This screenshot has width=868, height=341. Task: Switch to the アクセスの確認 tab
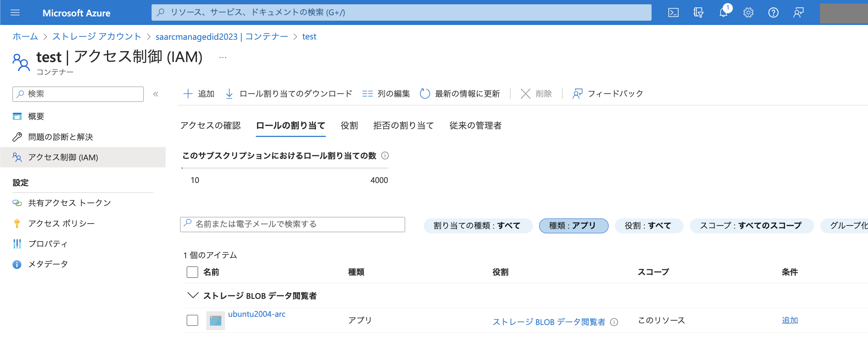tap(211, 126)
